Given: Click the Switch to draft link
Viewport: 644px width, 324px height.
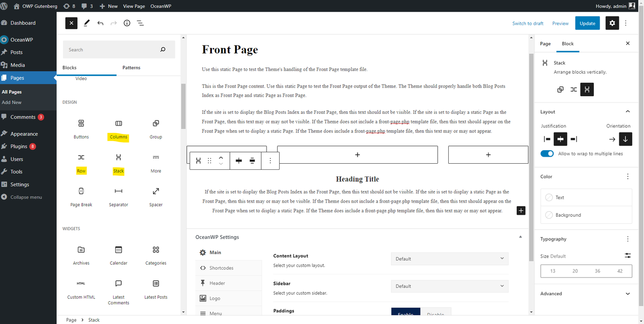Looking at the screenshot, I should (528, 23).
